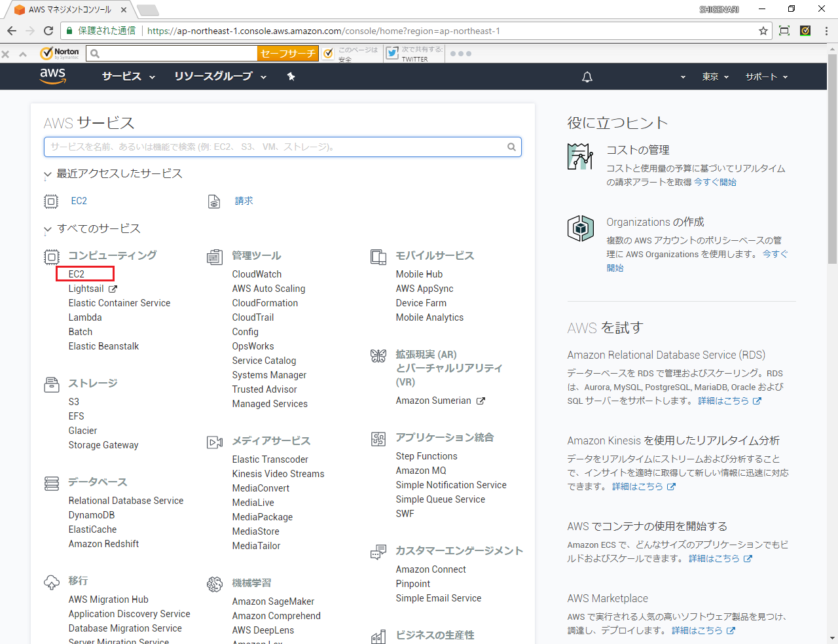Collapse the すべてのサービス section
This screenshot has height=644, width=838.
[47, 230]
